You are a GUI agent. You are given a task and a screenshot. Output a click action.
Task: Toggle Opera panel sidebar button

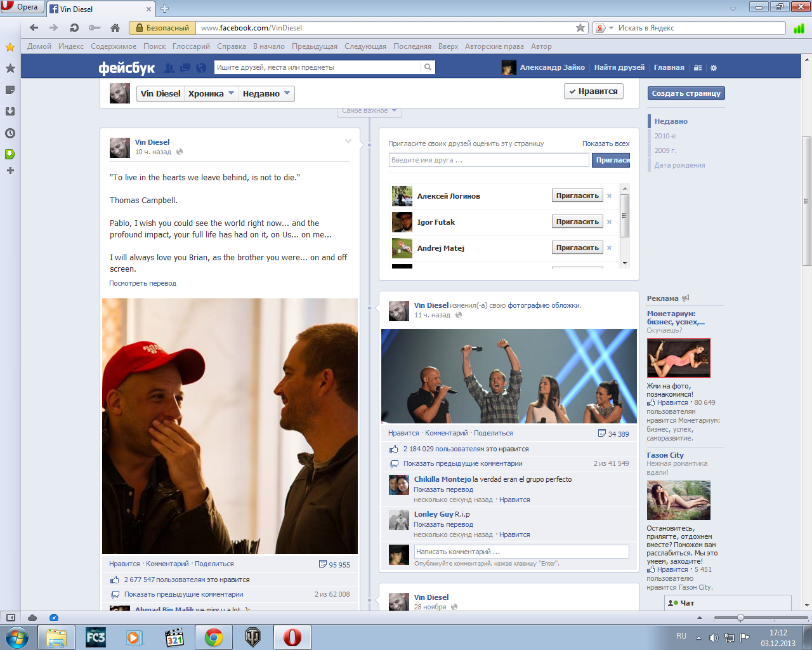pos(11,618)
